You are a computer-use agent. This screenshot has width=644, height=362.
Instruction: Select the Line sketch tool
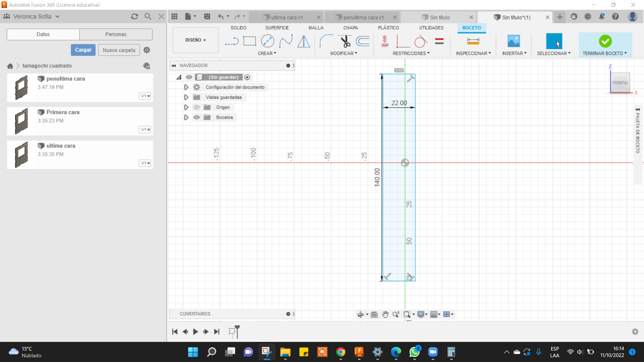(231, 41)
